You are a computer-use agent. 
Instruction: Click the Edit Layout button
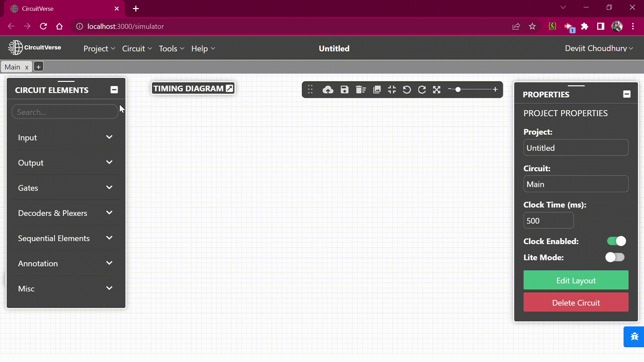(576, 280)
